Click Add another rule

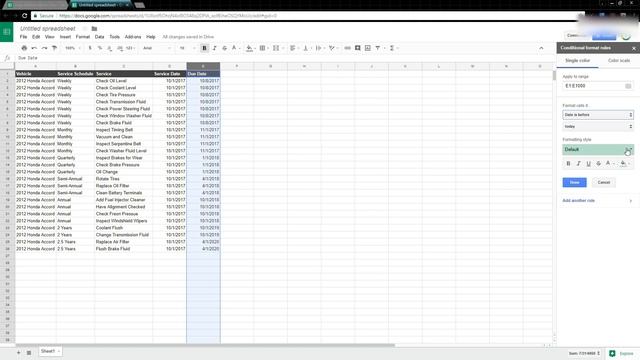[578, 200]
